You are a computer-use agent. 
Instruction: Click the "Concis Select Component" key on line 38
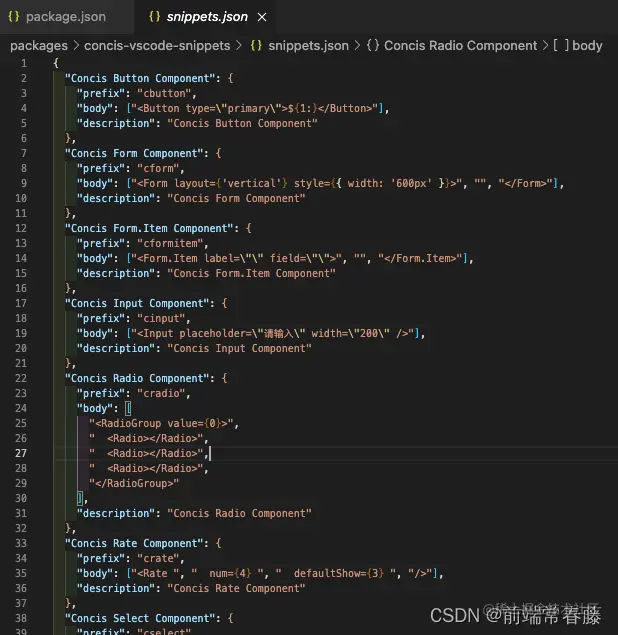point(140,618)
